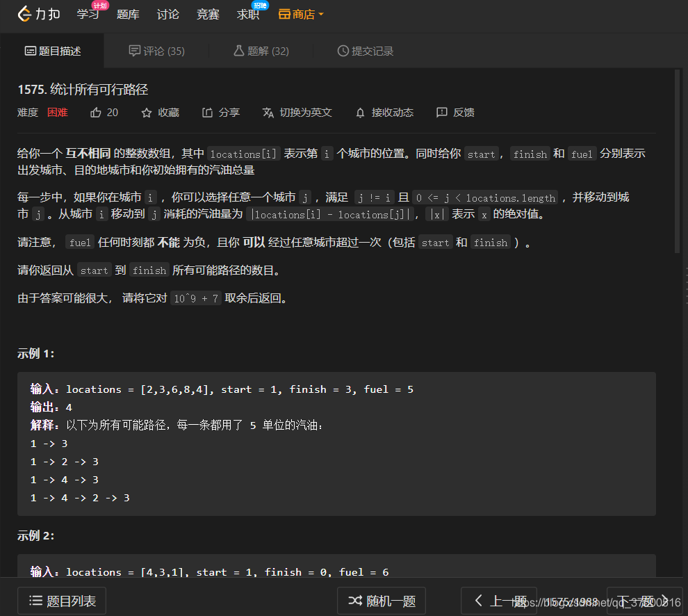Click the 0 <= j < locations.length code
Image resolution: width=688 pixels, height=616 pixels.
click(485, 197)
